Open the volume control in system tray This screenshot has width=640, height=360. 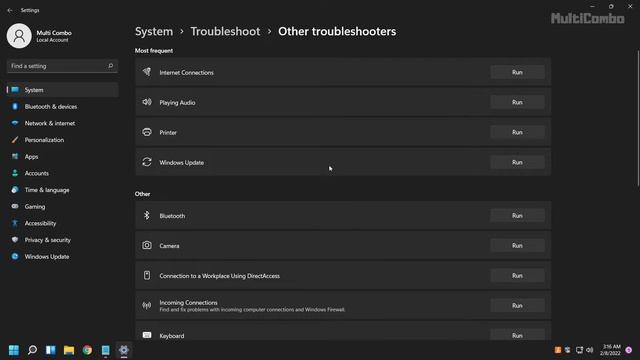tap(589, 350)
